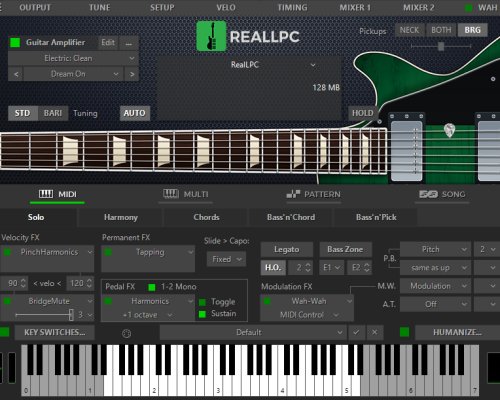This screenshot has height=400, width=500.
Task: Click the song icon beside SONG
Action: (x=428, y=194)
